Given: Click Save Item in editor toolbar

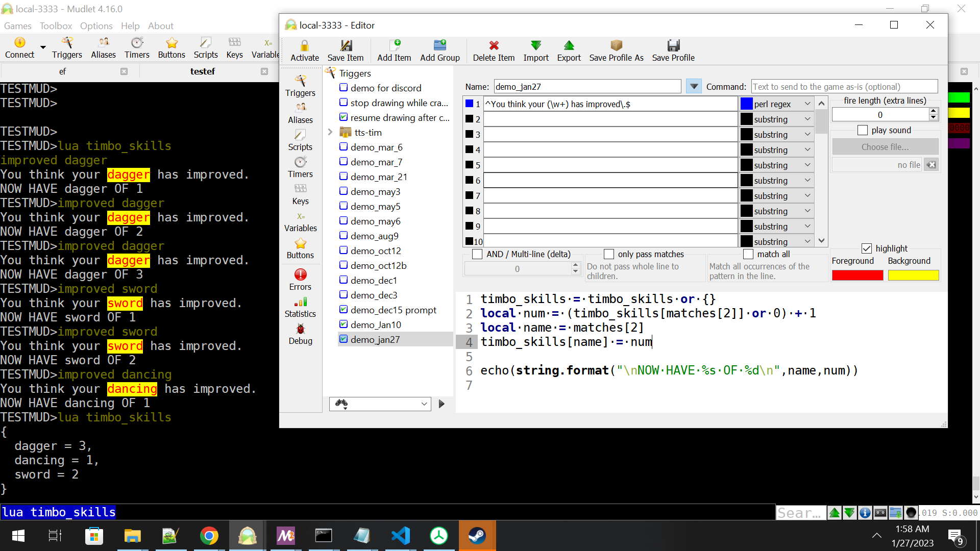Looking at the screenshot, I should 346,51.
